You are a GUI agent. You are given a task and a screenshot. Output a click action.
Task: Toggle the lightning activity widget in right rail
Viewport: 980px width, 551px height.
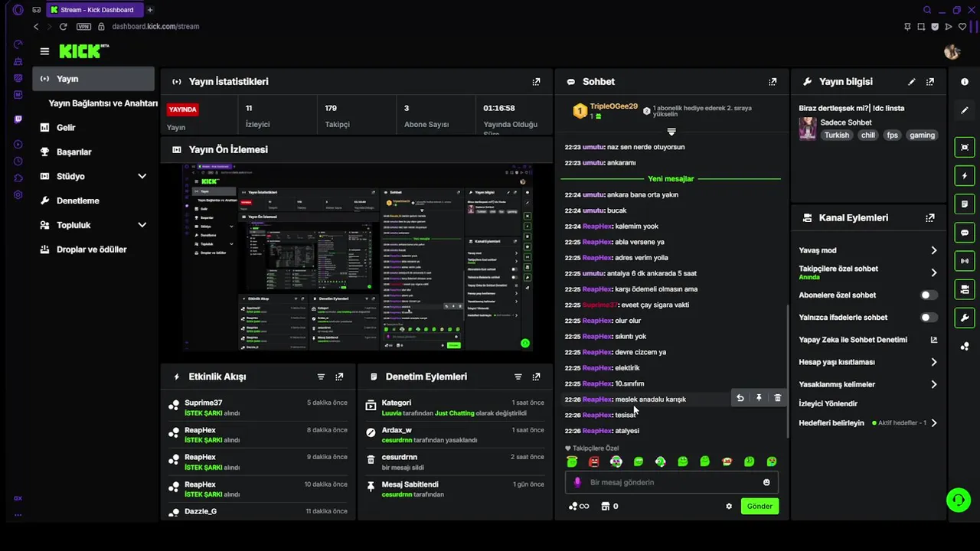pos(964,176)
